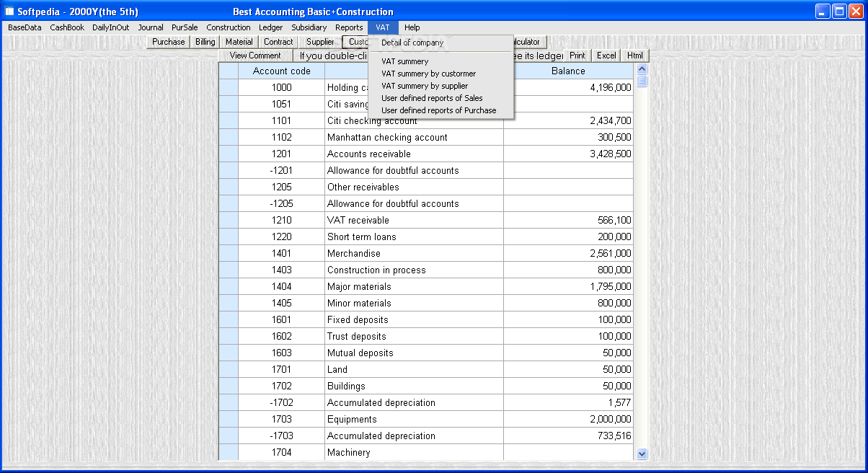Open the DailyInOut menu
The image size is (868, 473).
point(110,27)
